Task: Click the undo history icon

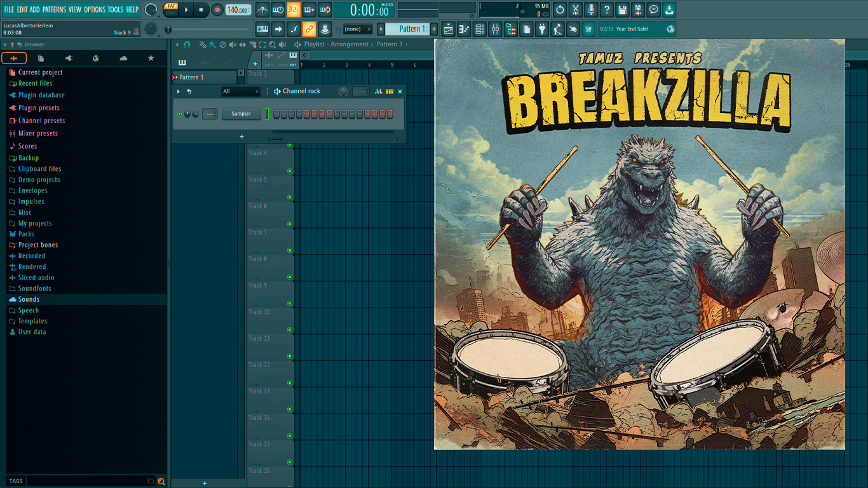Action: pyautogui.click(x=560, y=10)
